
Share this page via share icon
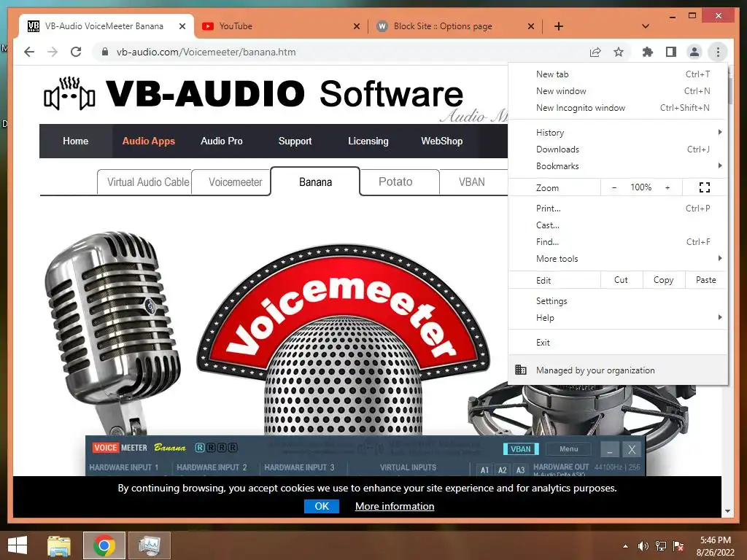coord(595,52)
